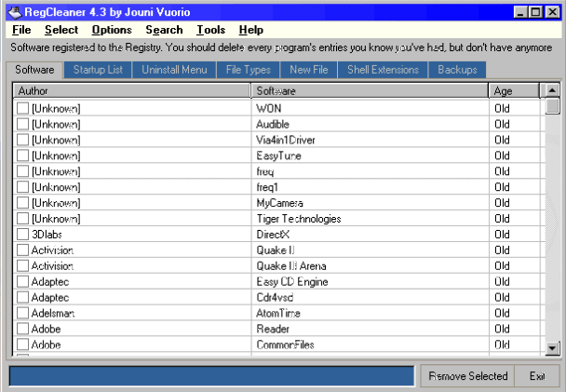This screenshot has height=392, width=566.
Task: Click the RegCleaner app icon in title bar
Action: pyautogui.click(x=15, y=12)
